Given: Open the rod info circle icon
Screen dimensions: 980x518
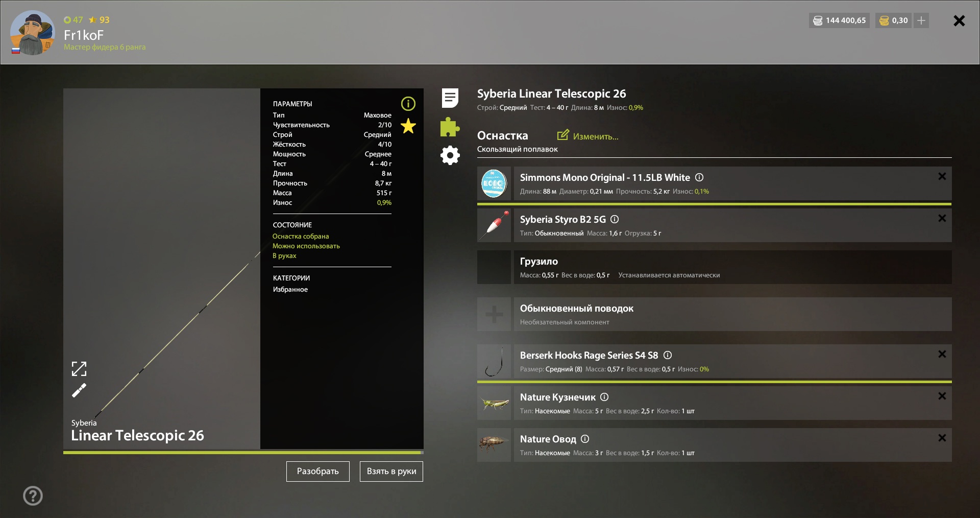Looking at the screenshot, I should 408,104.
